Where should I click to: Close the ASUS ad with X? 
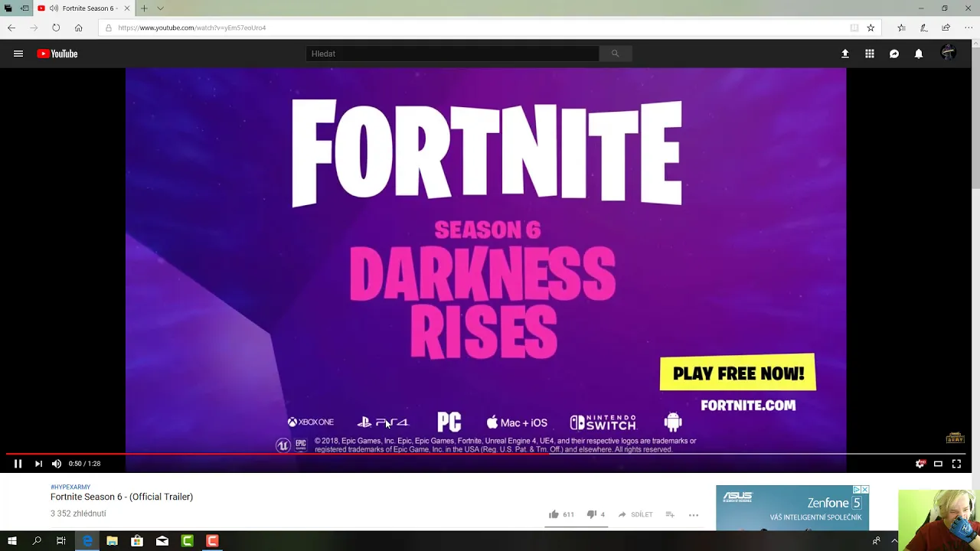865,489
